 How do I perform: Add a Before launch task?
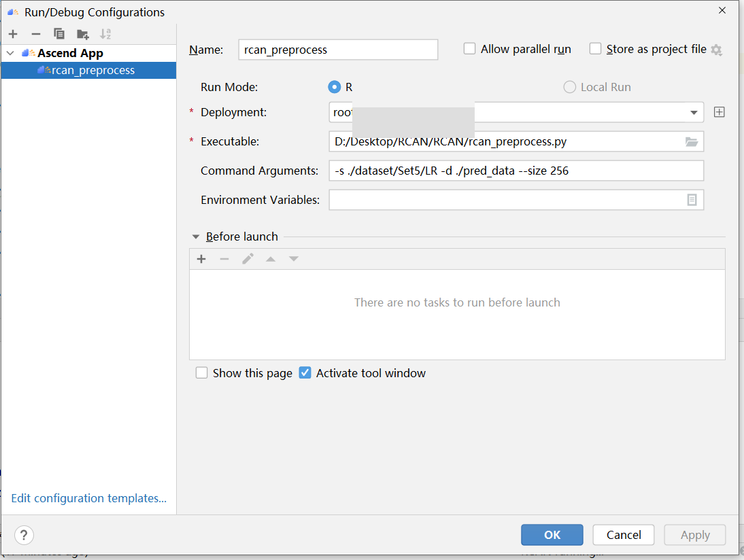click(201, 259)
